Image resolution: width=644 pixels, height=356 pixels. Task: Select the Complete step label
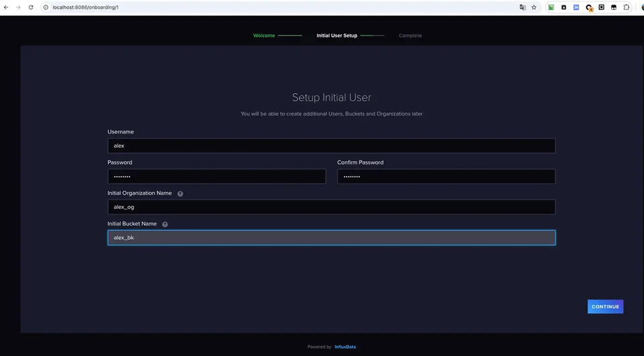411,36
